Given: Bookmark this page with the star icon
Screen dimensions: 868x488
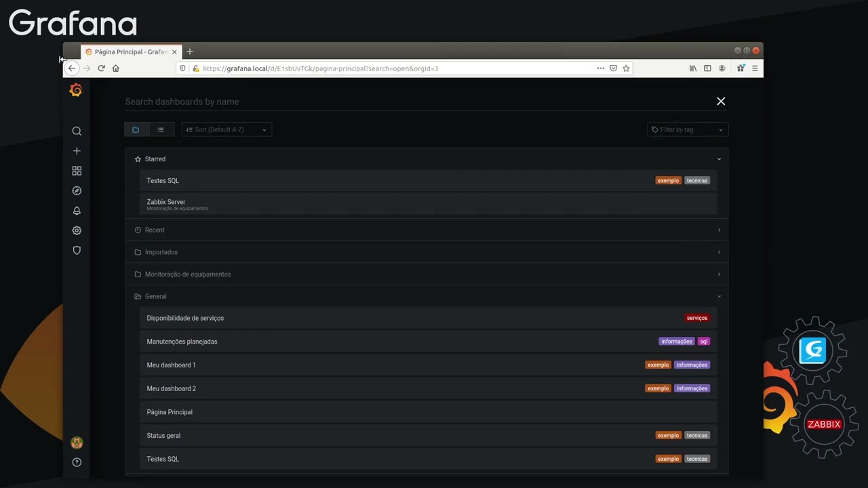Looking at the screenshot, I should coord(626,68).
